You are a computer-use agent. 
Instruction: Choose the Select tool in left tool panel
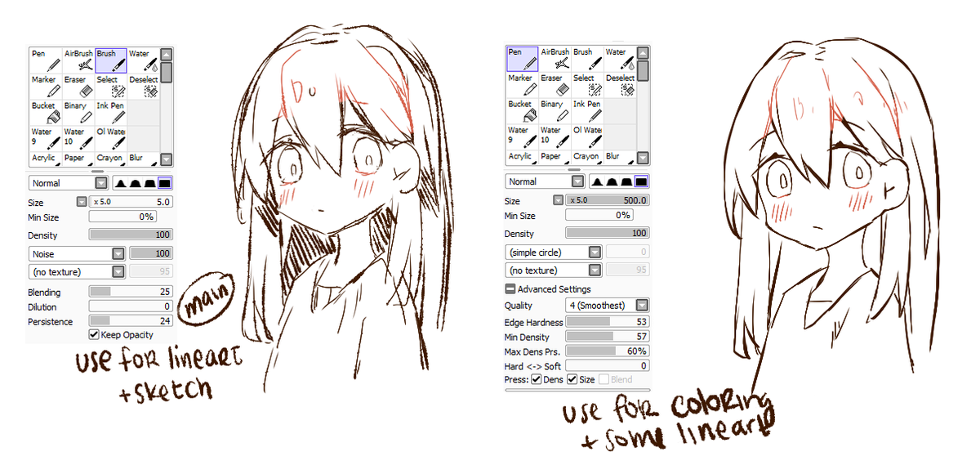111,86
